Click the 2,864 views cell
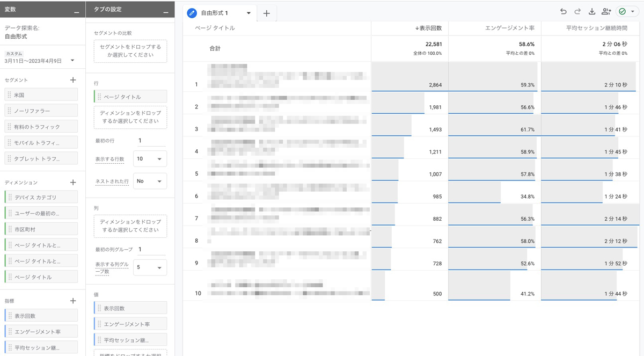 click(409, 77)
